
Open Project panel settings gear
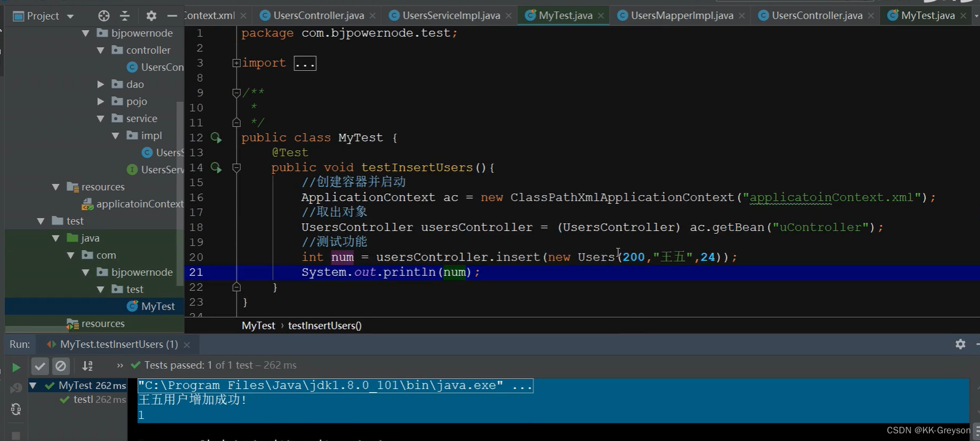(x=151, y=16)
